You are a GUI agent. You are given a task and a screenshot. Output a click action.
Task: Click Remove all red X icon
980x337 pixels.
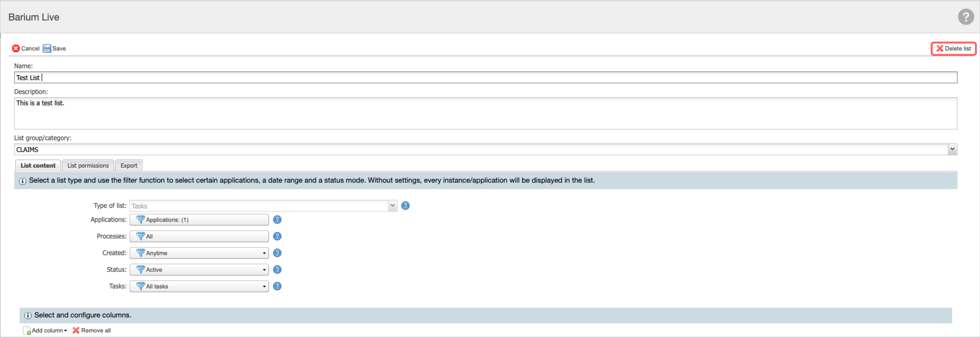(x=76, y=330)
